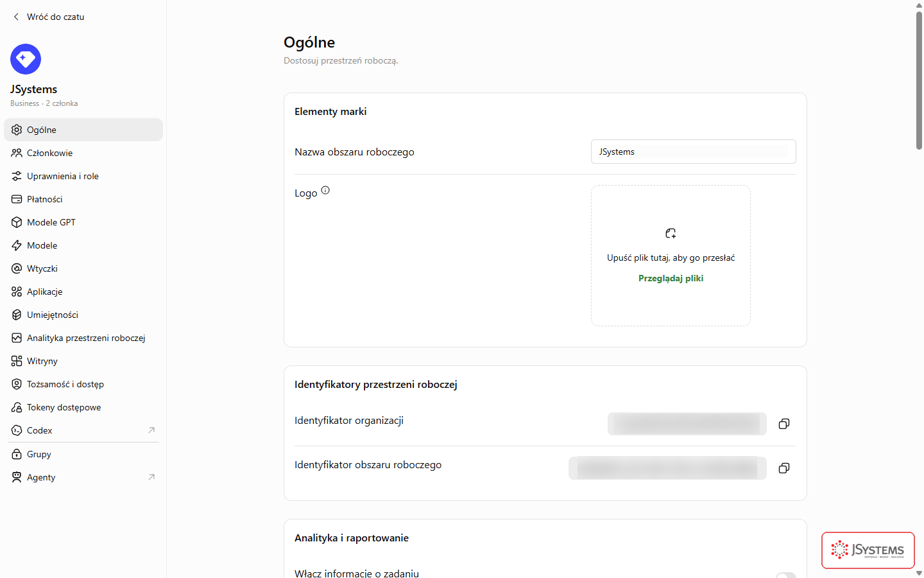
Task: Click the lock icon for Tokeny dostępowe
Action: pyautogui.click(x=17, y=407)
